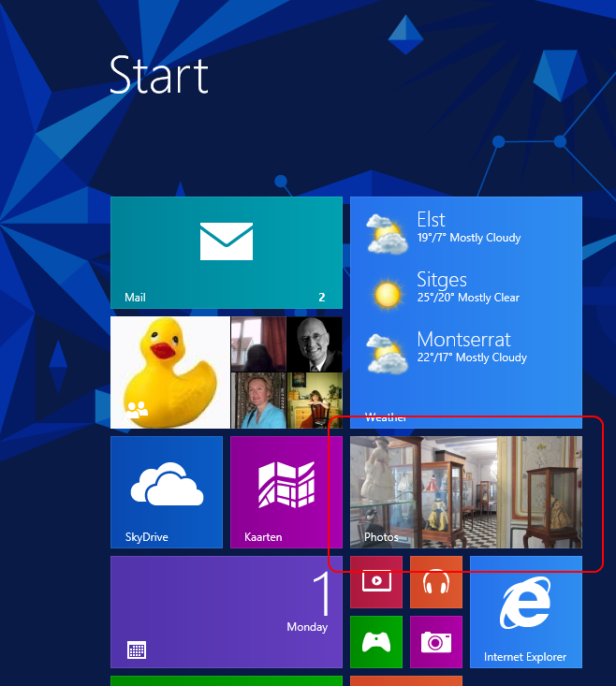The width and height of the screenshot is (616, 686).
Task: Open the SkyDrive tile
Action: click(x=167, y=491)
